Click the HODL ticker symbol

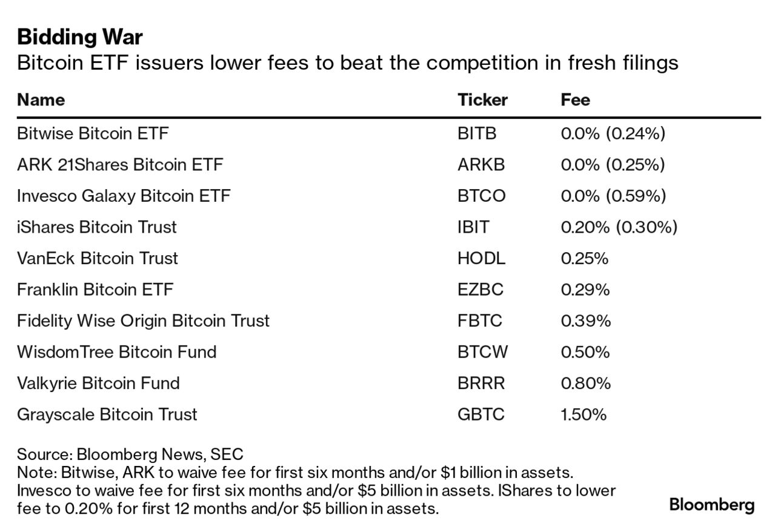tap(481, 258)
